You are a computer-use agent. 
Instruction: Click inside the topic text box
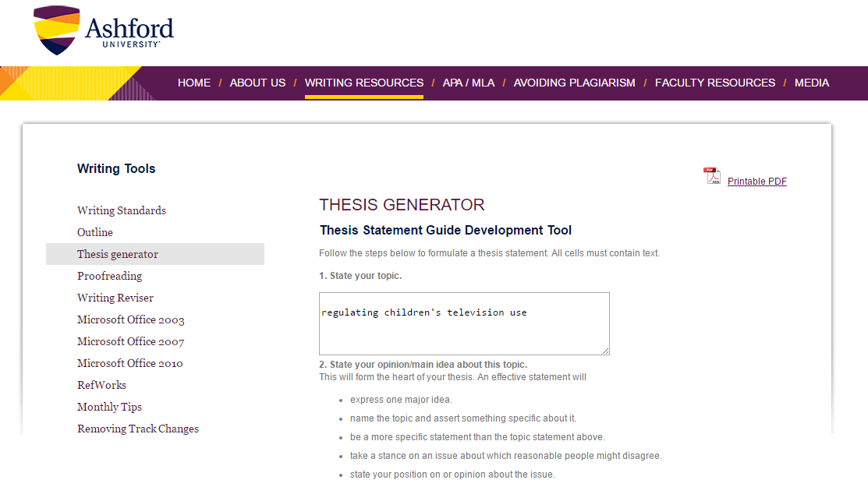pyautogui.click(x=463, y=323)
